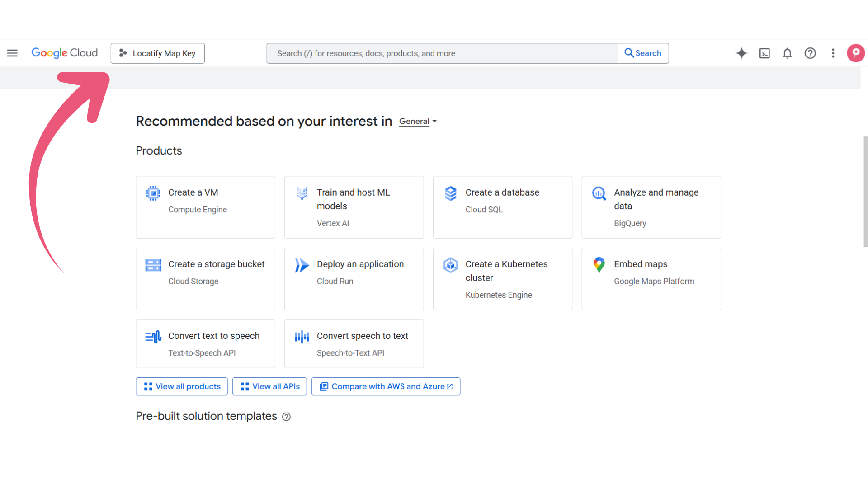Open the Gemini AI sparkle assistant

(741, 53)
